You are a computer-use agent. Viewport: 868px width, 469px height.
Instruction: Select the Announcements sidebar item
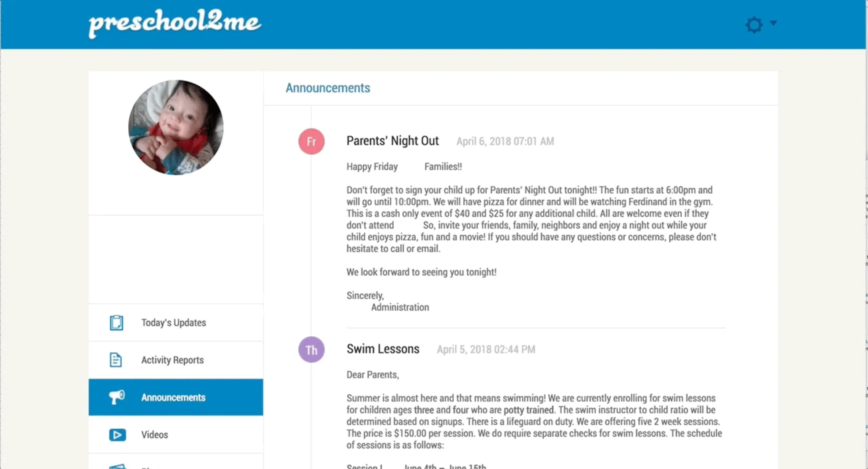coord(176,397)
